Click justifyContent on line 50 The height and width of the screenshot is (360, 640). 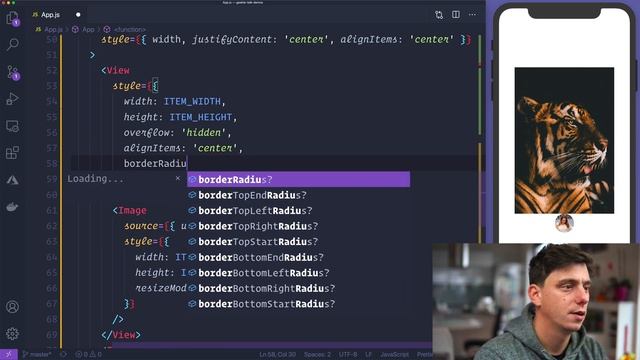[232, 40]
